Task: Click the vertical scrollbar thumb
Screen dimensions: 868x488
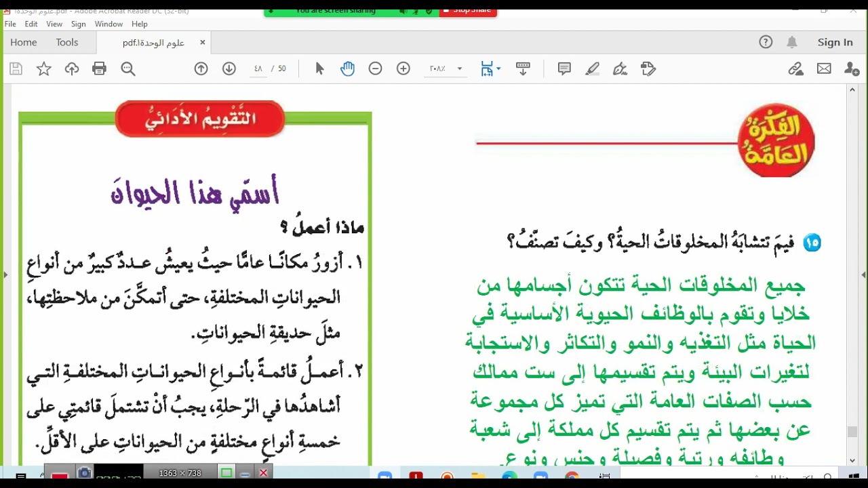Action: pyautogui.click(x=852, y=432)
